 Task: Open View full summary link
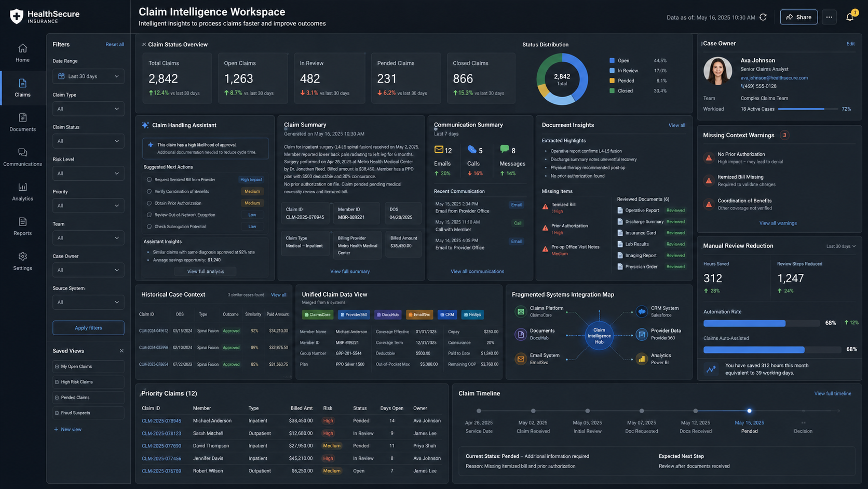[x=350, y=271]
